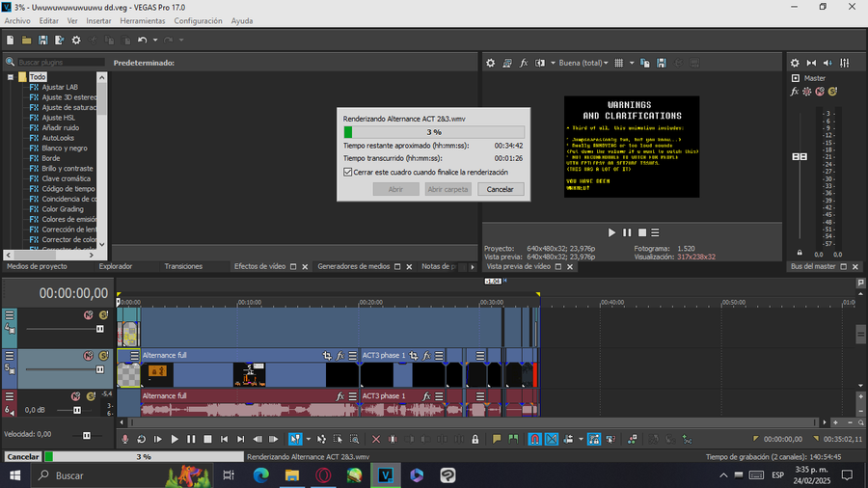Image resolution: width=868 pixels, height=488 pixels.
Task: Open the Archivo menu
Action: (17, 21)
